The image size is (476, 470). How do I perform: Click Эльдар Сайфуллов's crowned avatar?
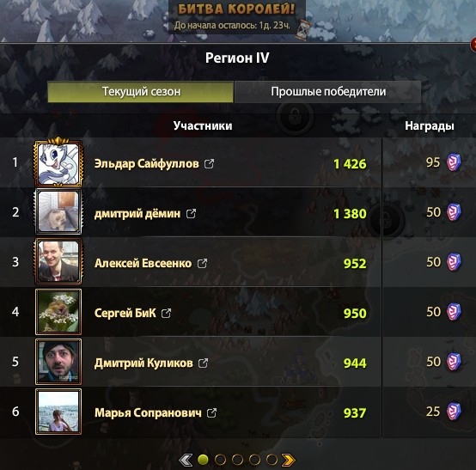click(x=58, y=162)
